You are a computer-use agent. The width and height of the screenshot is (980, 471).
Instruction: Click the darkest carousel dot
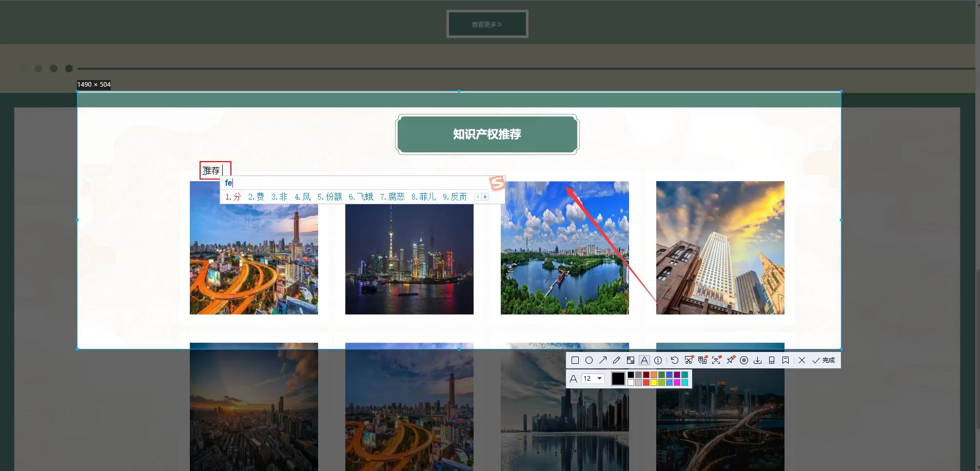69,68
